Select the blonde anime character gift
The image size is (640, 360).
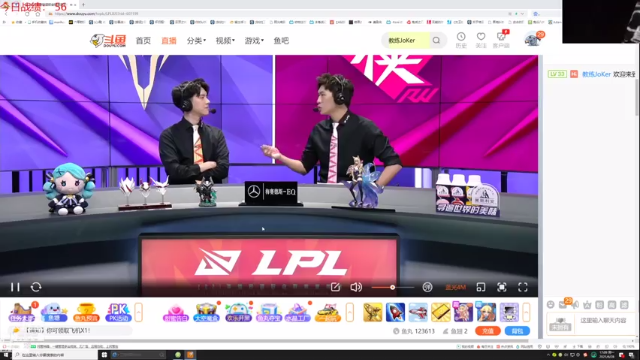[486, 312]
